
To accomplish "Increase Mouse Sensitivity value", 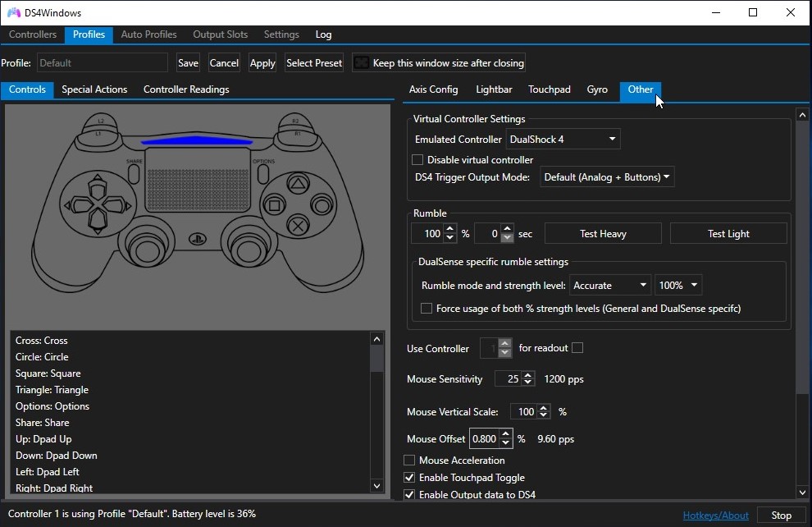I will 527,375.
